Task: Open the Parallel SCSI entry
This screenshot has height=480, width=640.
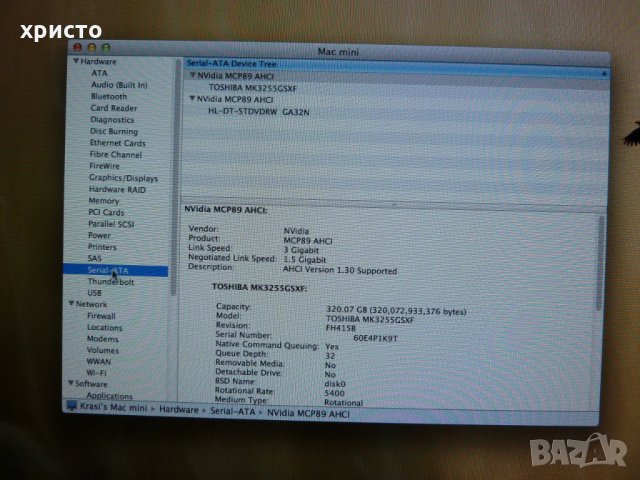Action: pos(111,224)
